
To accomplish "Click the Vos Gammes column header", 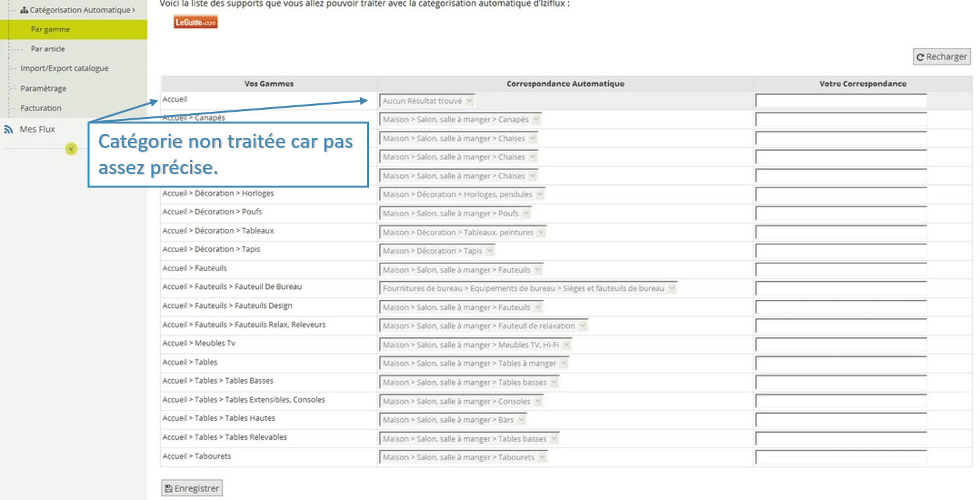I will [269, 84].
